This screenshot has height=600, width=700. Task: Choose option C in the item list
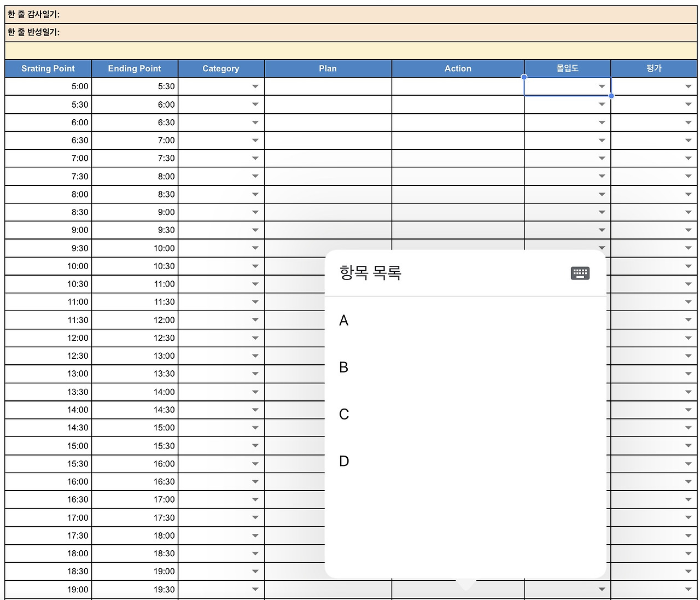(x=465, y=415)
